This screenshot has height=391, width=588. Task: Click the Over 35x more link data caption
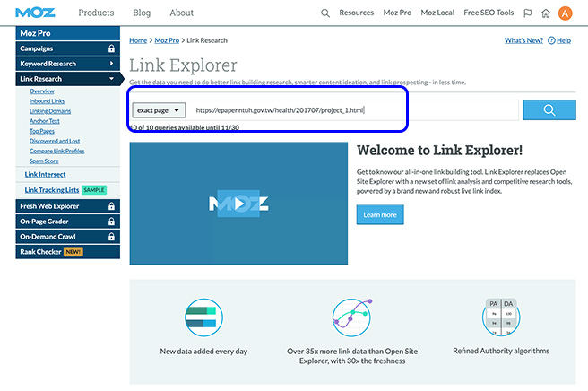click(352, 356)
